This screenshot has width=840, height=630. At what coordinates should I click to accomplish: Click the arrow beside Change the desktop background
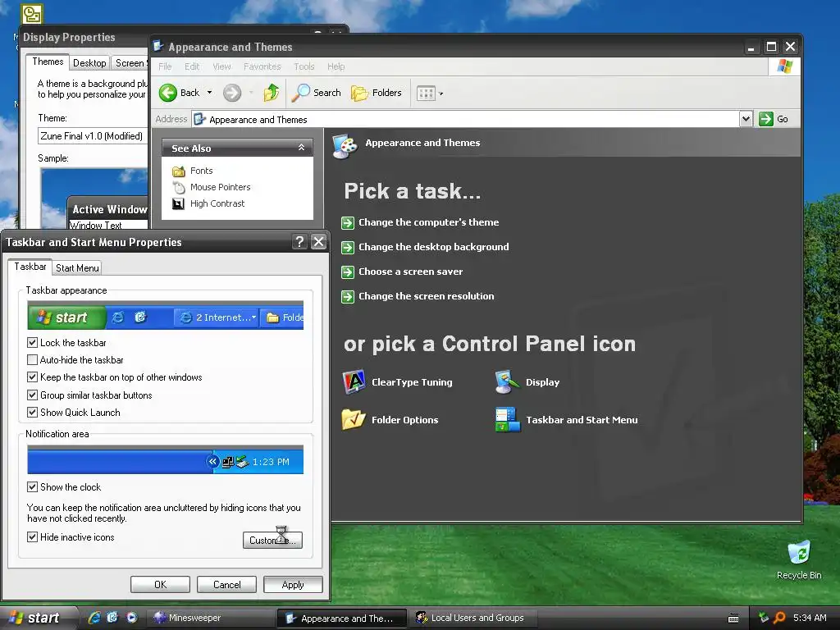click(348, 248)
